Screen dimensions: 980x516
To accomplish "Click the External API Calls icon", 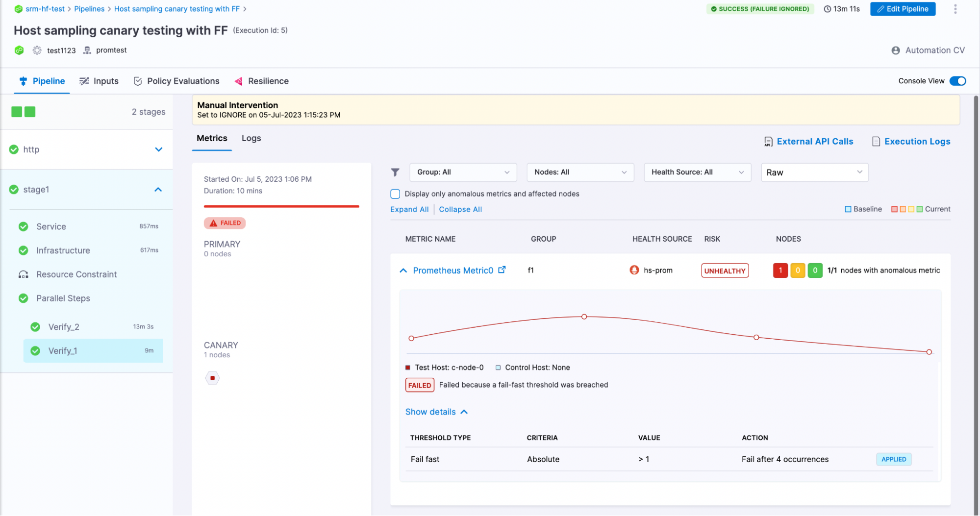I will click(x=768, y=142).
